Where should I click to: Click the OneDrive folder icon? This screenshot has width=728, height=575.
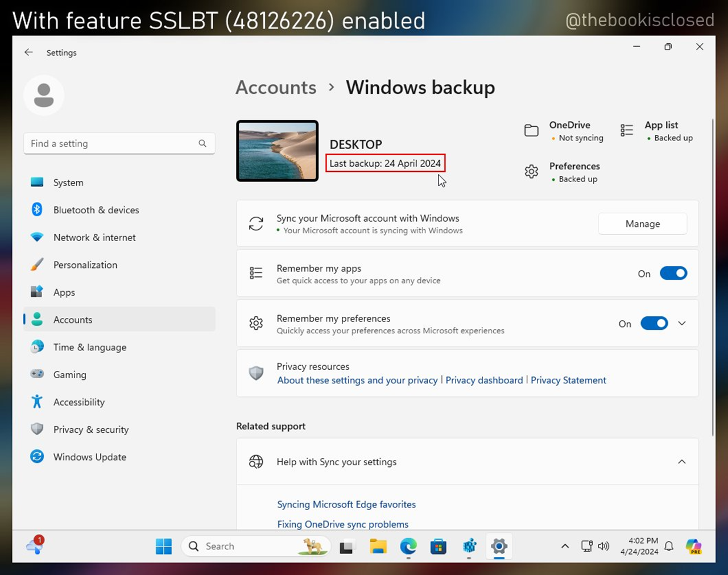point(531,131)
